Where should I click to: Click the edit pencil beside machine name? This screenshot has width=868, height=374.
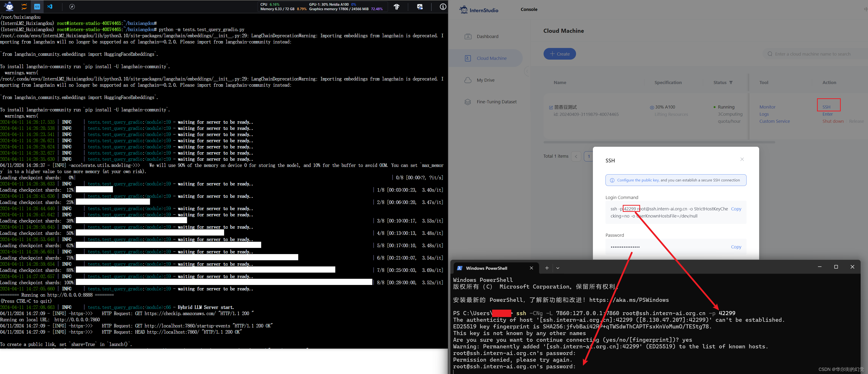click(x=551, y=107)
